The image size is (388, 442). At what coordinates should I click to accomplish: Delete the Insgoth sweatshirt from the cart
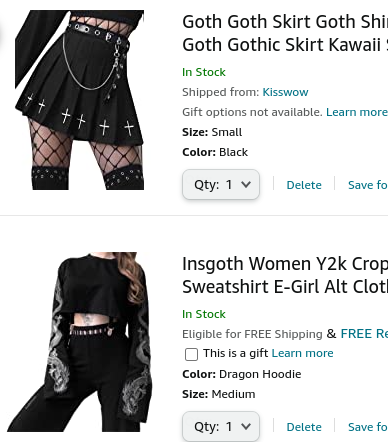point(304,427)
